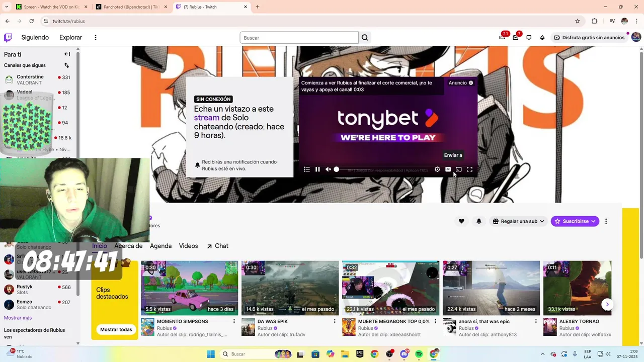Open the notifications inbox with 7 badge
644x362 pixels.
tap(515, 37)
